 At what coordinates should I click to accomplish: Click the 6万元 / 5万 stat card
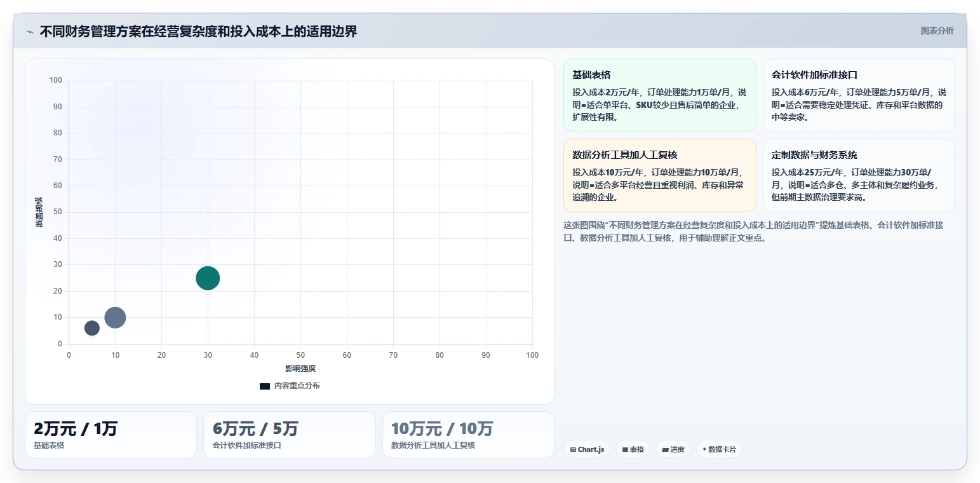click(x=290, y=435)
